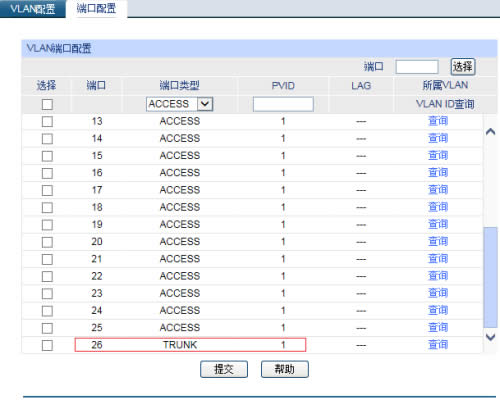
Task: Click the 查询 link for port 13
Action: [x=438, y=121]
